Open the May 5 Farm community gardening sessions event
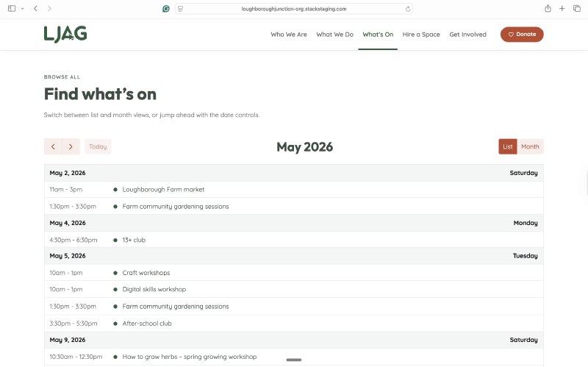588x367 pixels. [176, 306]
